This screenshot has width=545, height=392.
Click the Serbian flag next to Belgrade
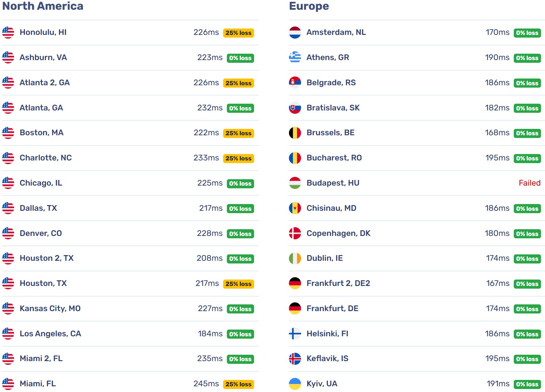pyautogui.click(x=295, y=83)
